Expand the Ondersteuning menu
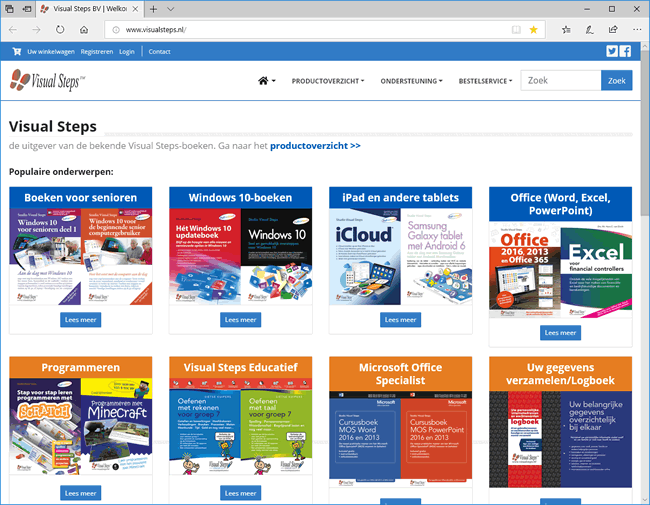Image resolution: width=650 pixels, height=505 pixels. click(411, 81)
